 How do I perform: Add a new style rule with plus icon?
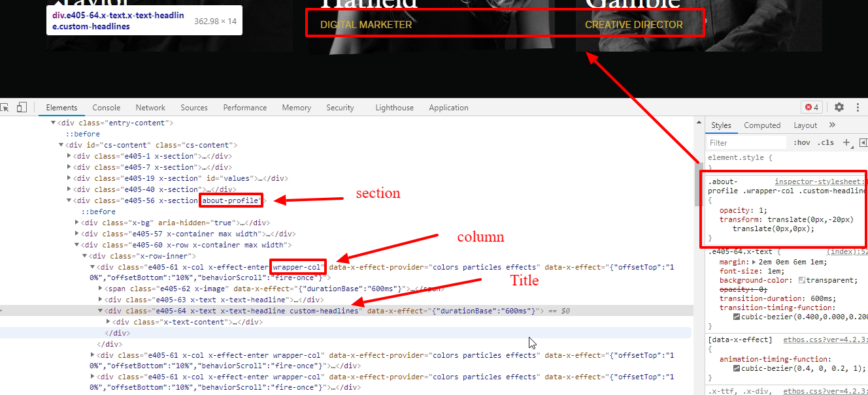point(846,142)
